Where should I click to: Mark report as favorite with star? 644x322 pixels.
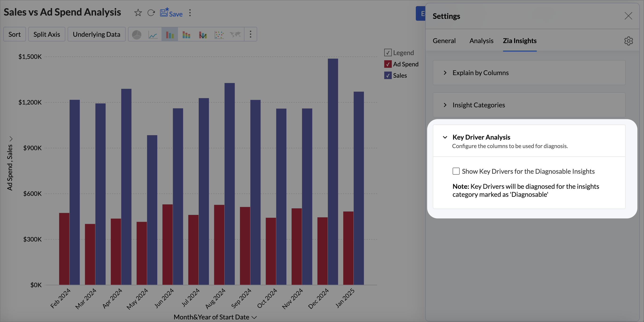138,13
